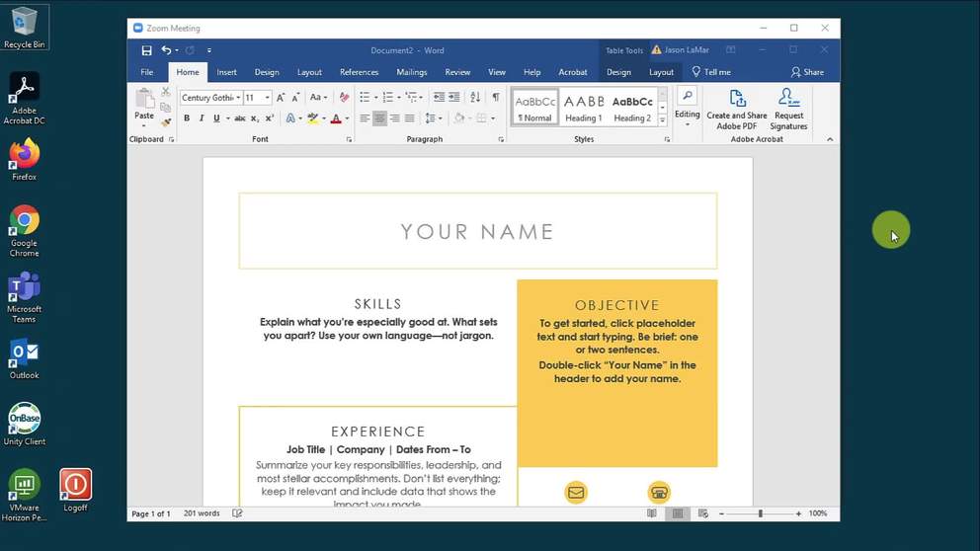
Task: Apply the Heading 2 style
Action: tap(632, 108)
